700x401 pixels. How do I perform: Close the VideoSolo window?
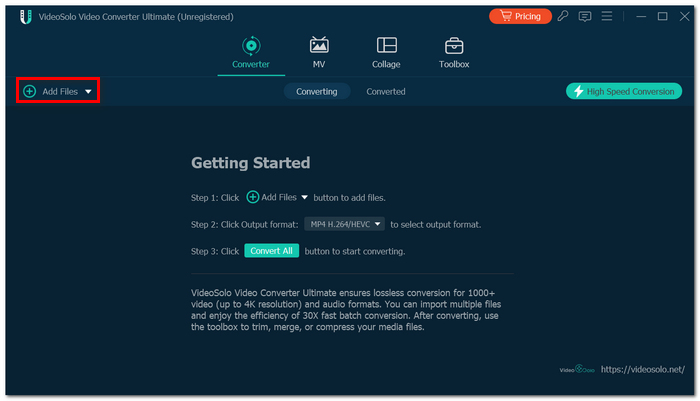tap(684, 17)
